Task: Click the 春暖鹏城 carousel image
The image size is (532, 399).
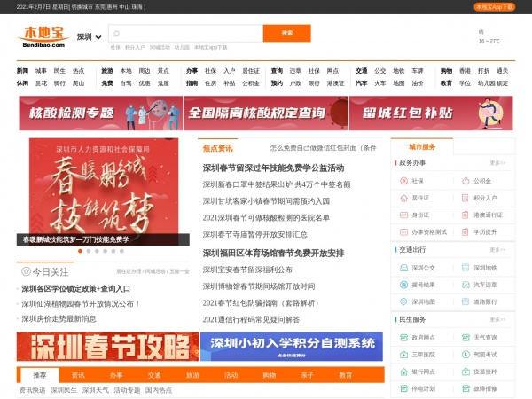Action: [104, 192]
